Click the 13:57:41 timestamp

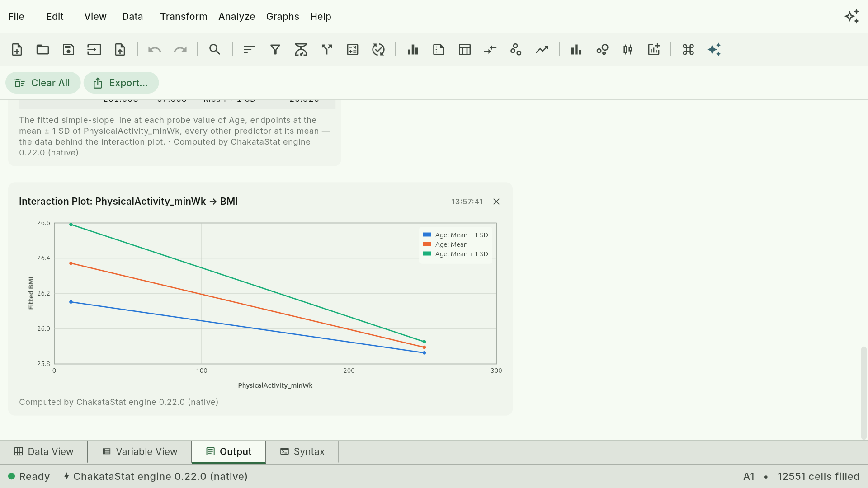[467, 202]
